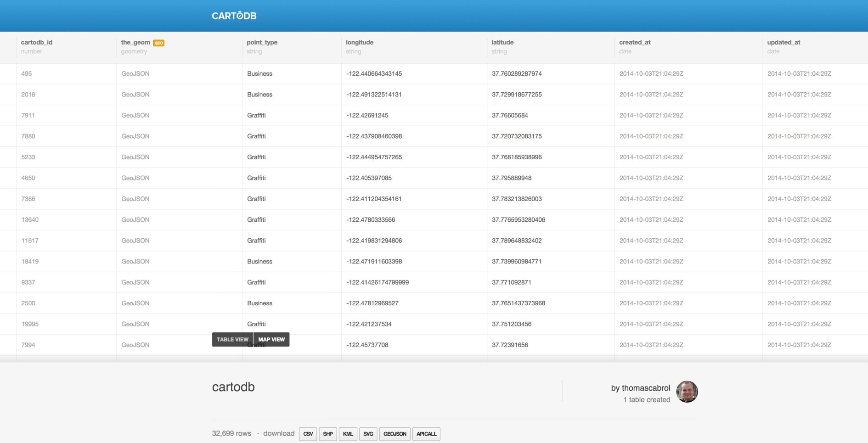868x443 pixels.
Task: Select the updated_at column header
Action: click(783, 42)
